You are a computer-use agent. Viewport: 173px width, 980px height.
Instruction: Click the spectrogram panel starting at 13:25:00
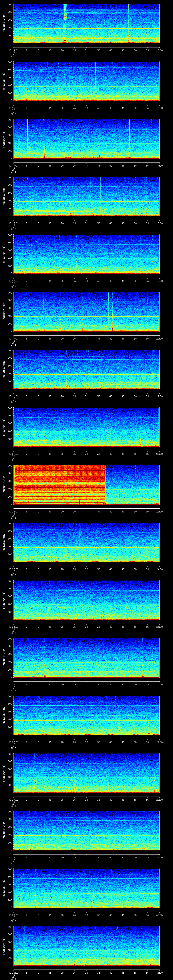(87, 657)
